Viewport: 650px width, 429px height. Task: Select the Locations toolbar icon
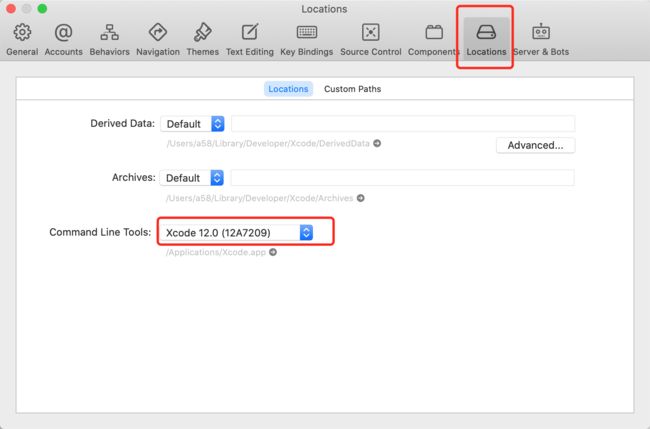486,39
